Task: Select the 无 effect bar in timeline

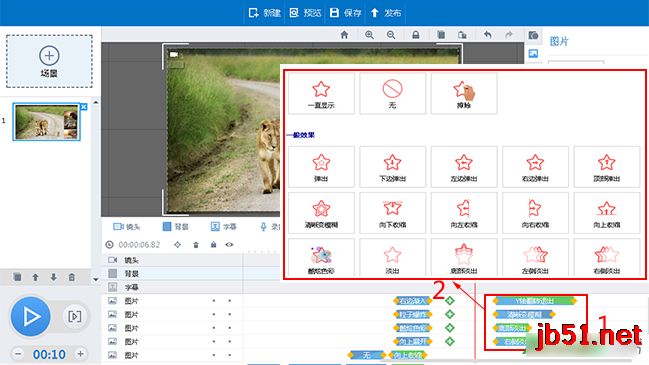Action: 367,355
